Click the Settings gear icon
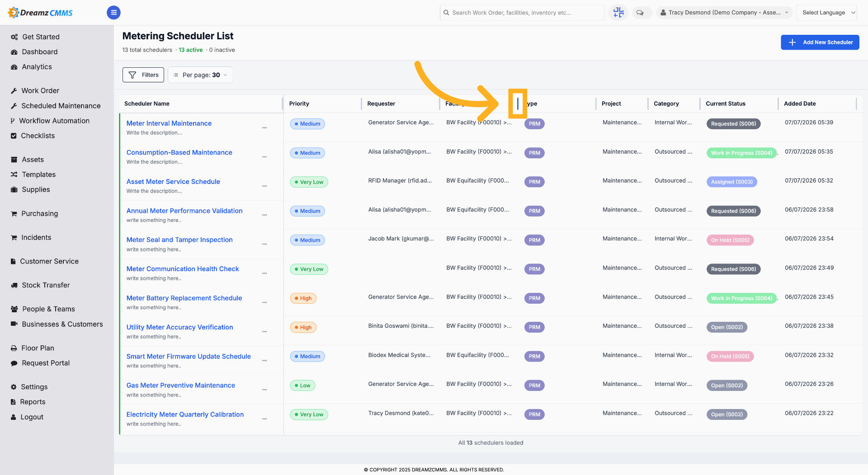This screenshot has width=868, height=475. tap(14, 387)
